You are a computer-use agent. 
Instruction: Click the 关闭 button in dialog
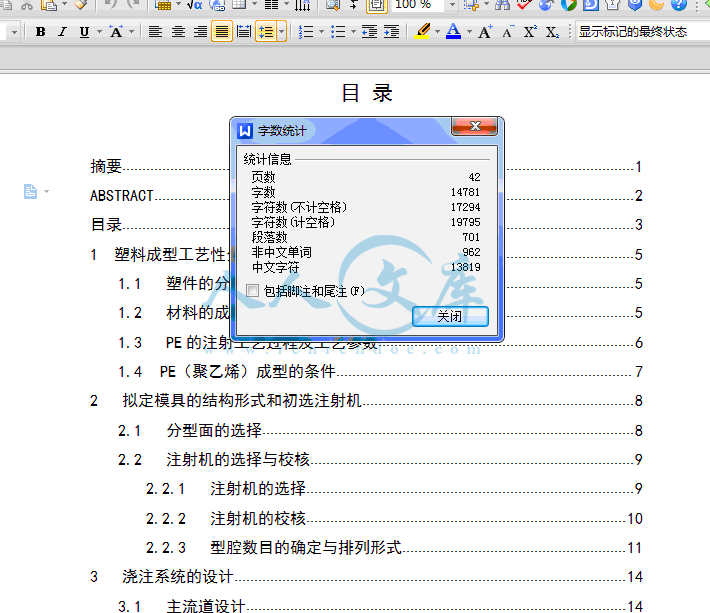[x=450, y=316]
